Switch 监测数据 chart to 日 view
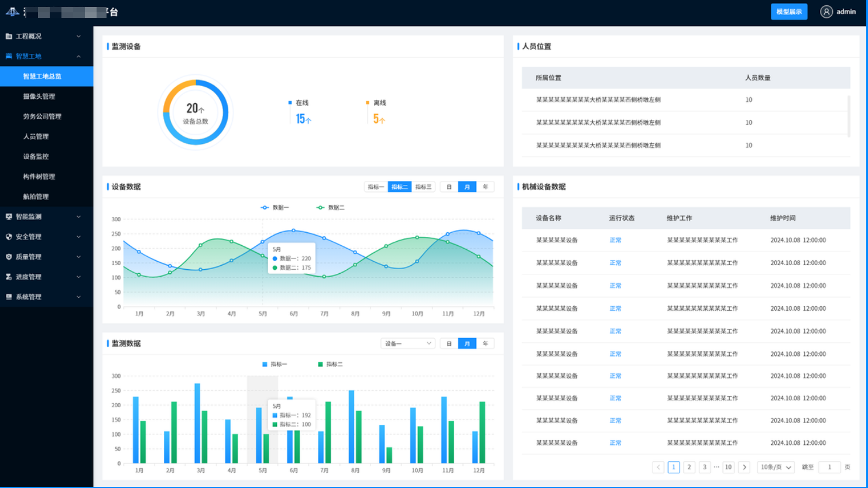This screenshot has height=488, width=868. click(449, 344)
